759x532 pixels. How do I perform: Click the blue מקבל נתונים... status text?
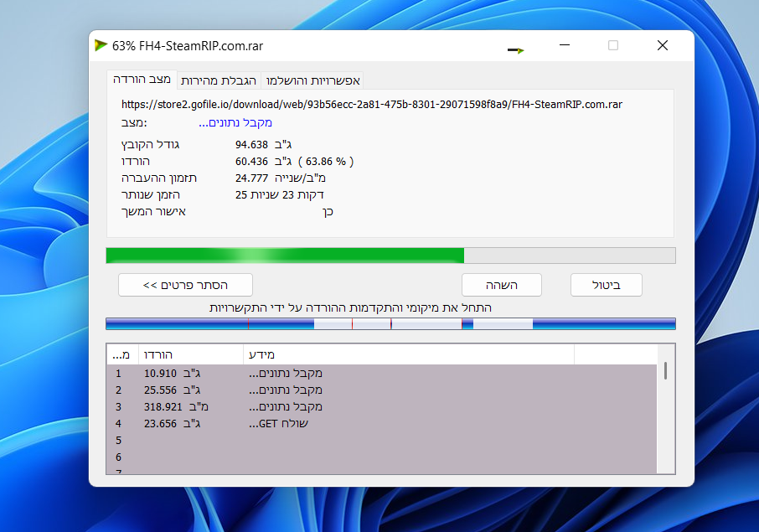[x=235, y=123]
